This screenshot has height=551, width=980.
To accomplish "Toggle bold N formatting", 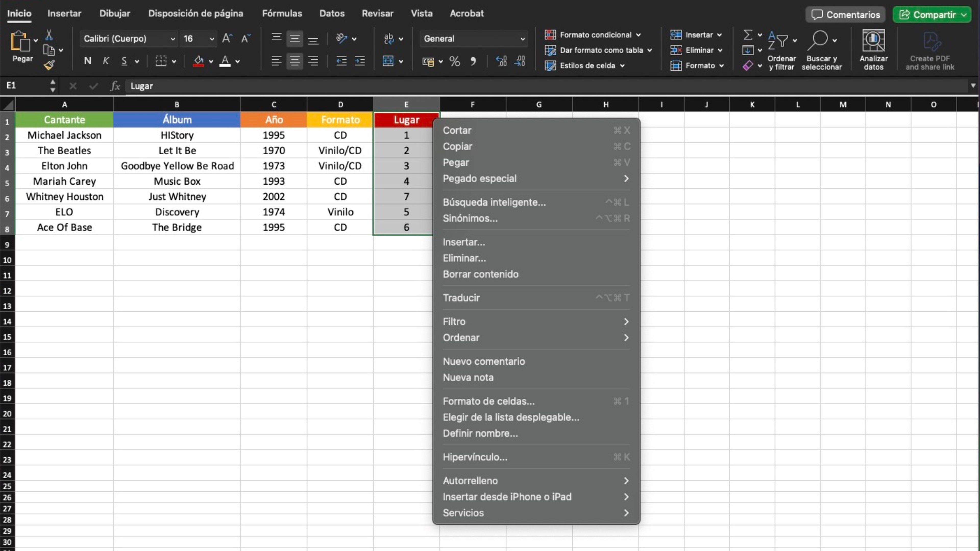I will point(88,61).
